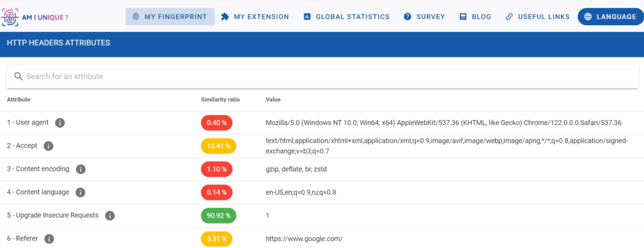
Task: Click the 'gzip, deflate, br, zstd' value
Action: 297,170
